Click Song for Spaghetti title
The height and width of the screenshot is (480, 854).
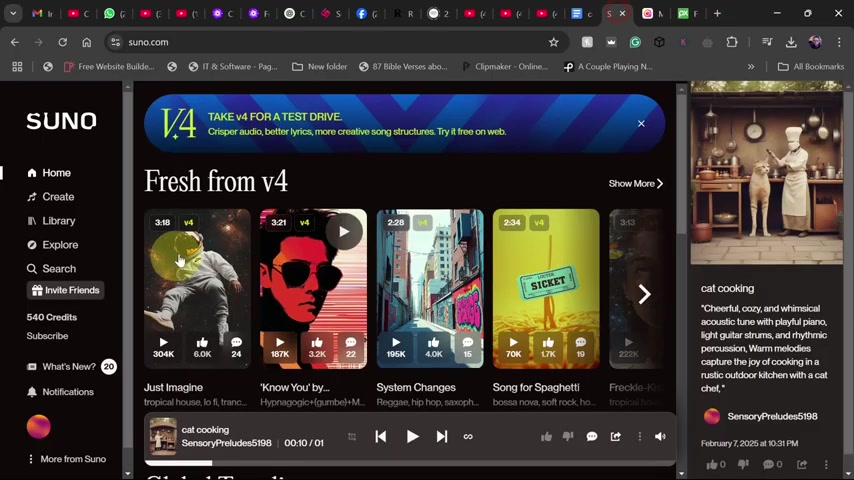(536, 387)
